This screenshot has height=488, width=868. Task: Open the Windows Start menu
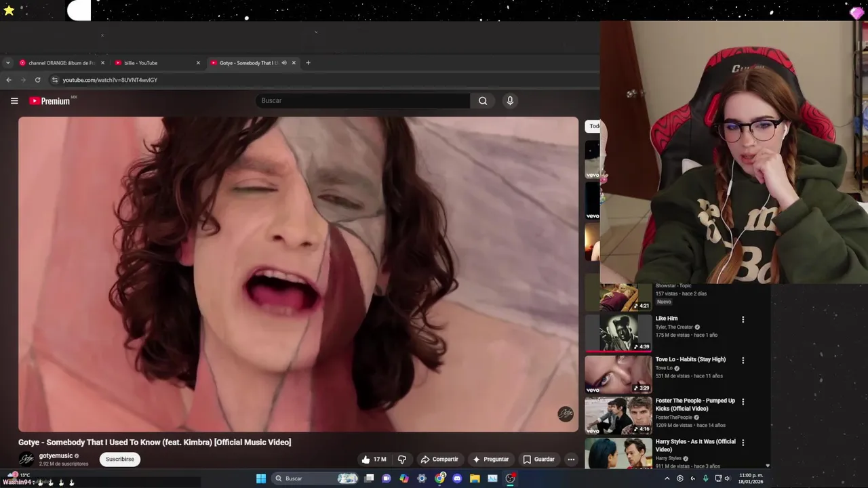(261, 479)
